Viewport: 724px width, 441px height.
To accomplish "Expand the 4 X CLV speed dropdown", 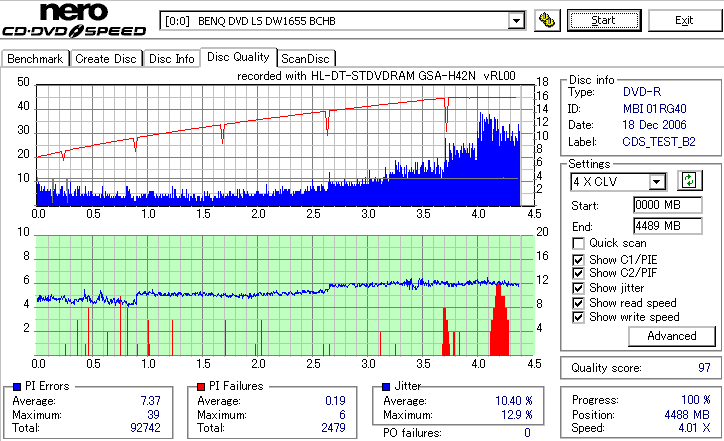I will [x=656, y=182].
